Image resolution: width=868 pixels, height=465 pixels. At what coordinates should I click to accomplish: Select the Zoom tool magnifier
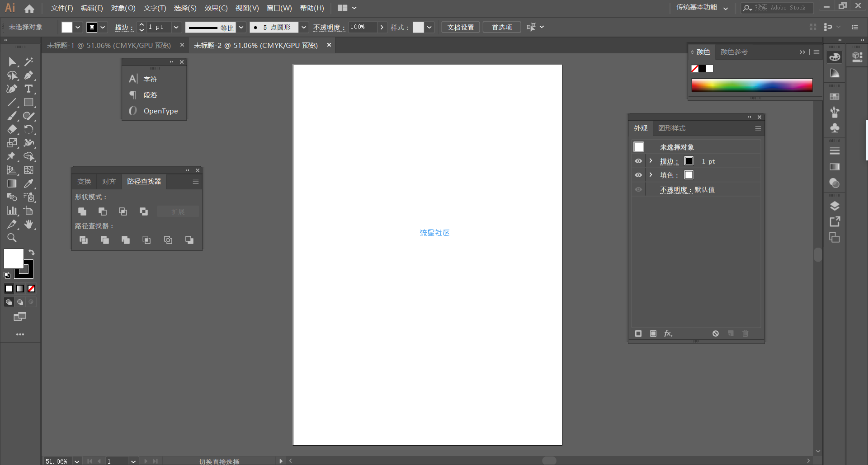[12, 238]
